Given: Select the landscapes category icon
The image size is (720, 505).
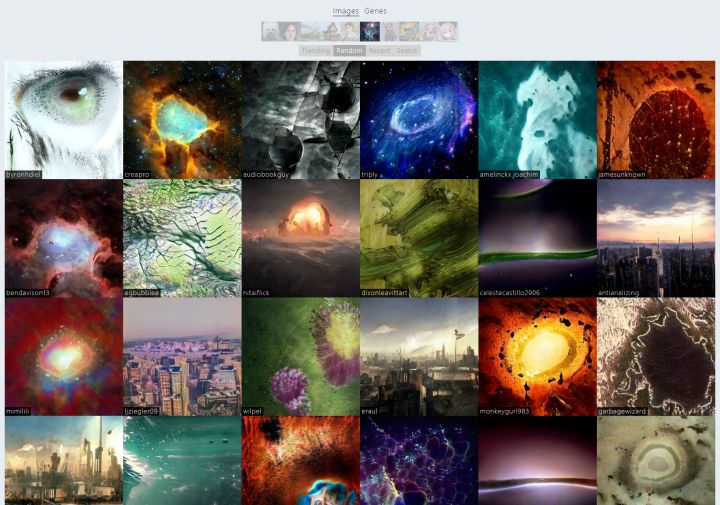Looking at the screenshot, I should tap(310, 32).
